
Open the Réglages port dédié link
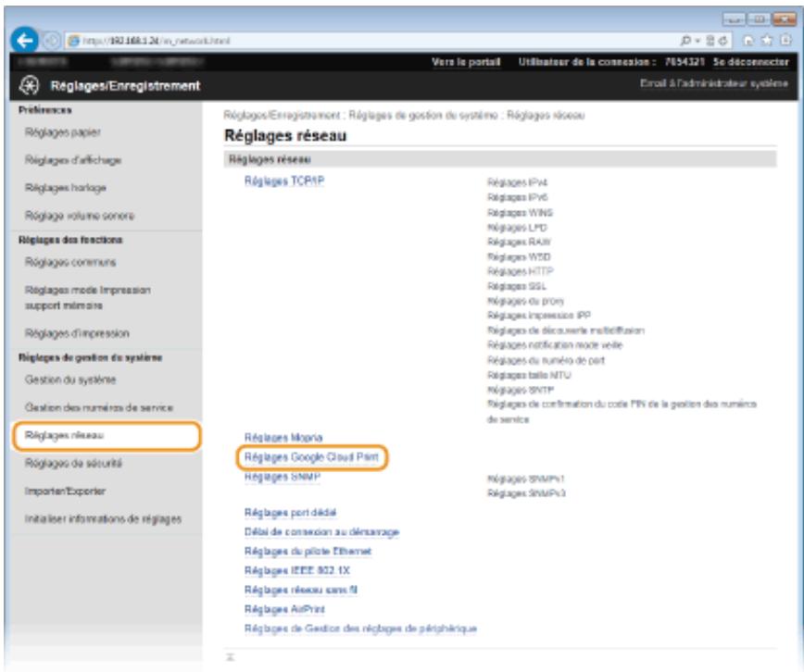(x=290, y=513)
